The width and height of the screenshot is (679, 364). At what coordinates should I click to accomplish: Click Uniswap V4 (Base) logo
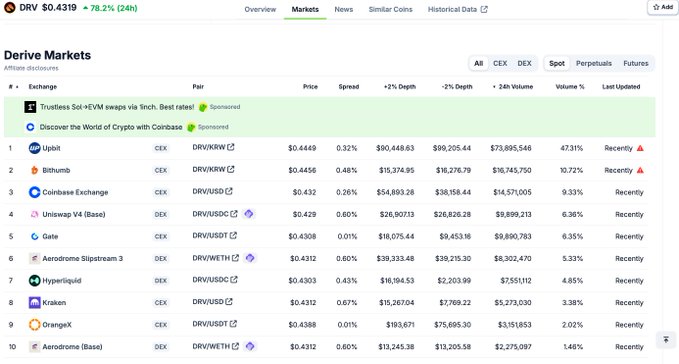[x=34, y=214]
